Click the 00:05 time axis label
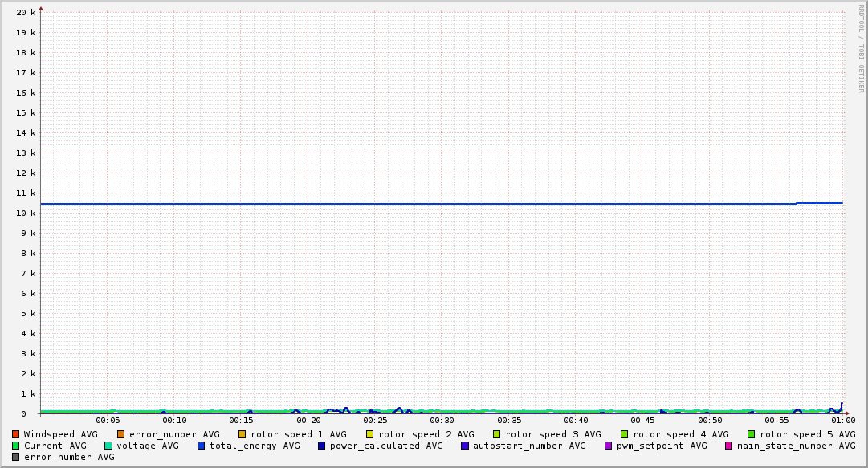Image resolution: width=868 pixels, height=468 pixels. tap(108, 420)
